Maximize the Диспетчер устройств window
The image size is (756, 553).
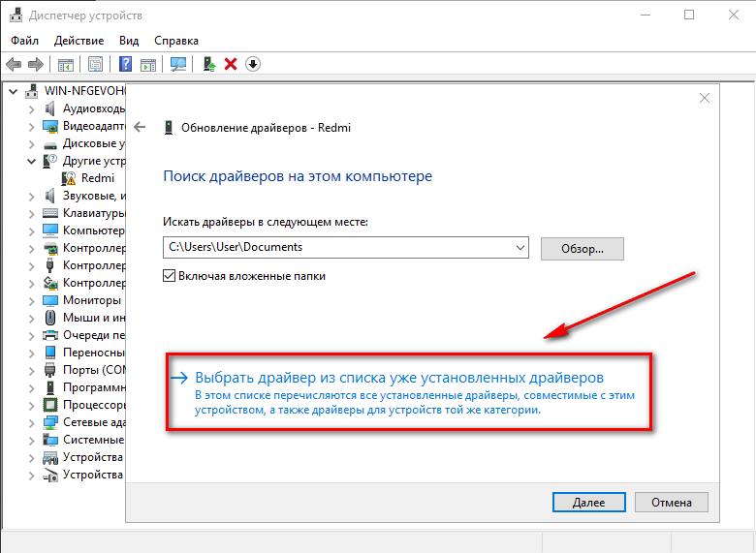pyautogui.click(x=689, y=15)
